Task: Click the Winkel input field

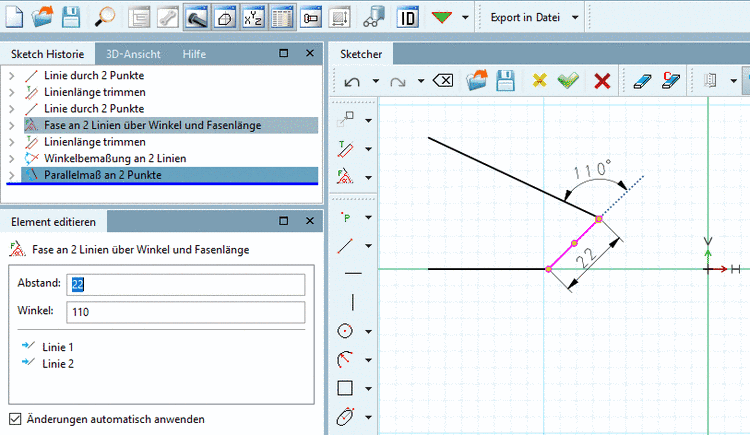Action: click(x=186, y=312)
